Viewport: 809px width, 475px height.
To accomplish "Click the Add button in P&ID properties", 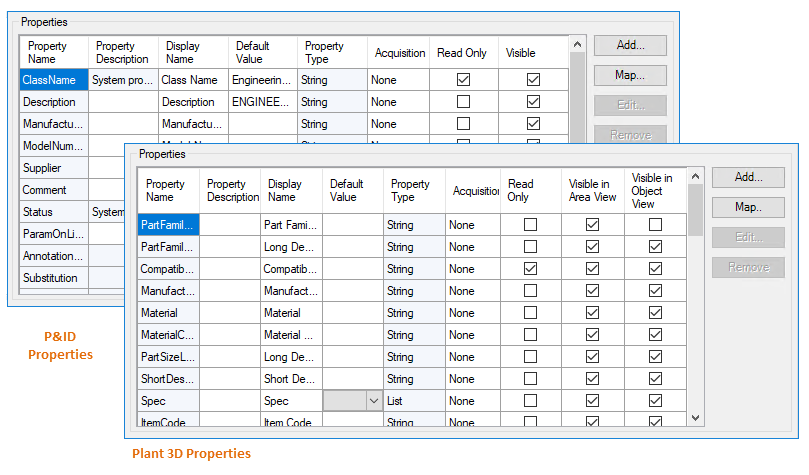I will [630, 45].
